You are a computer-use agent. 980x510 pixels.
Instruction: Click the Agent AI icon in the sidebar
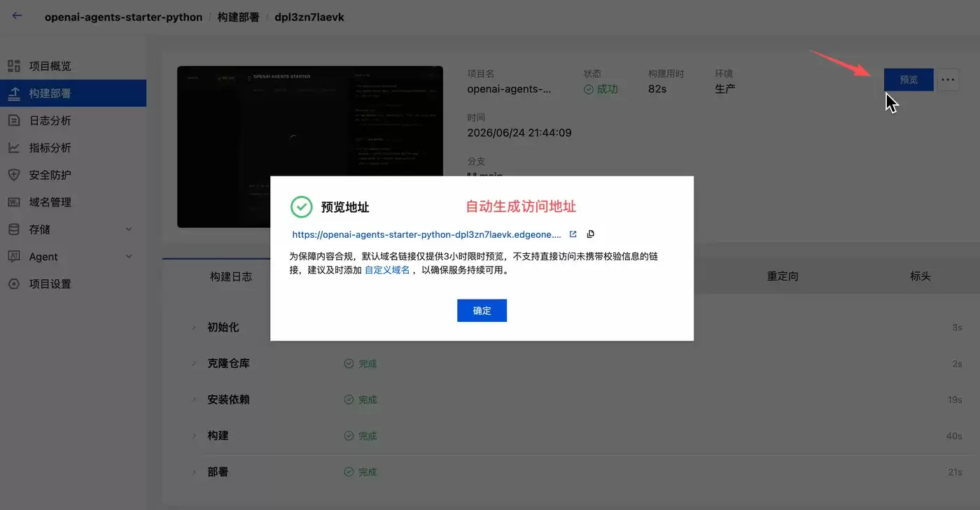click(14, 257)
